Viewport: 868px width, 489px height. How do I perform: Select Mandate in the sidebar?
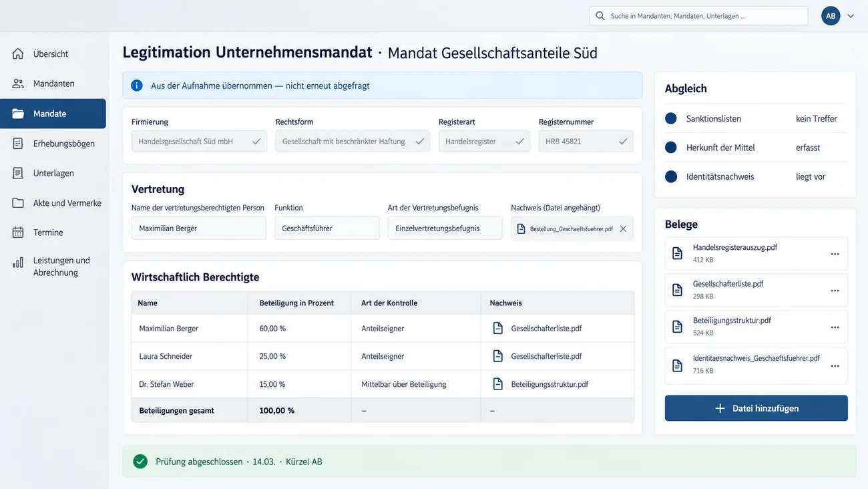tap(53, 114)
